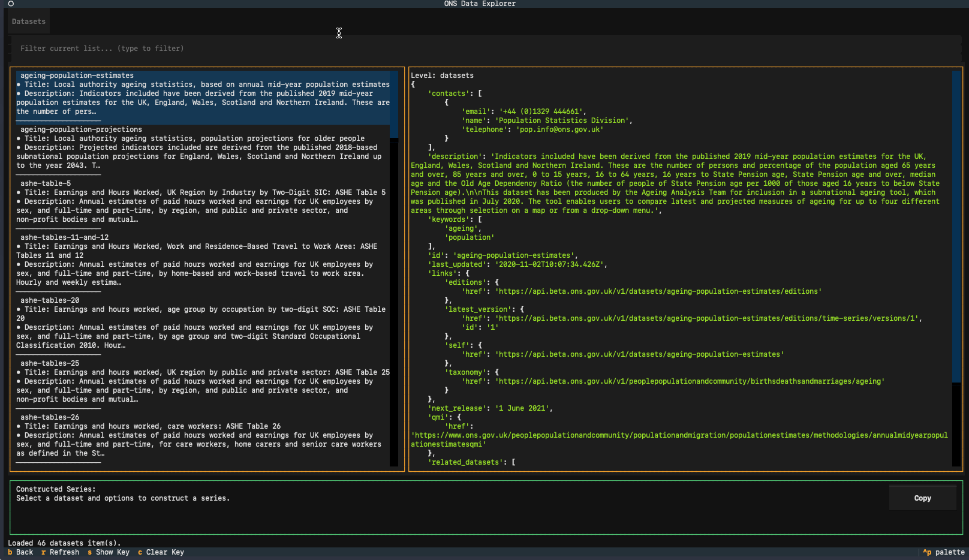The image size is (969, 560).
Task: Click the dataset list scrollbar thumb
Action: pos(394,104)
